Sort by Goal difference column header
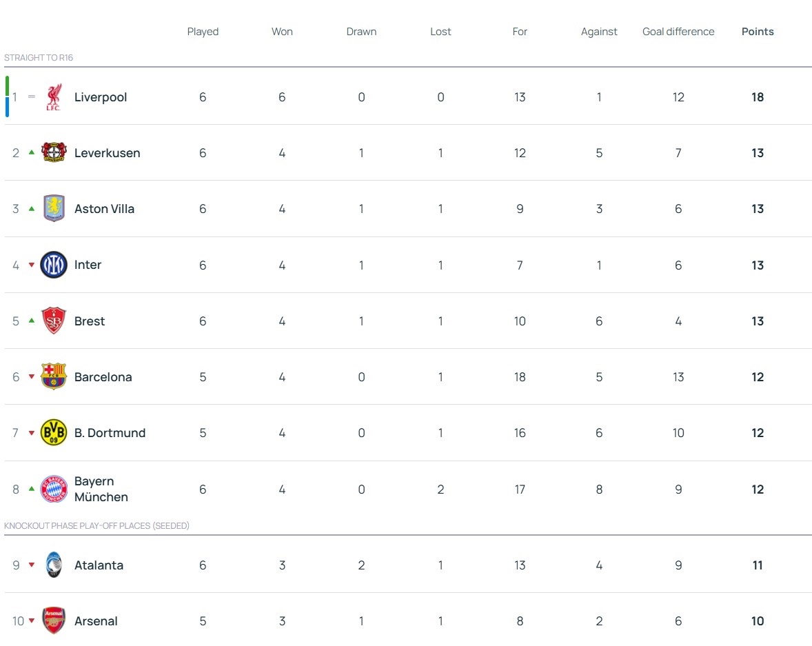The width and height of the screenshot is (812, 646). [x=678, y=32]
